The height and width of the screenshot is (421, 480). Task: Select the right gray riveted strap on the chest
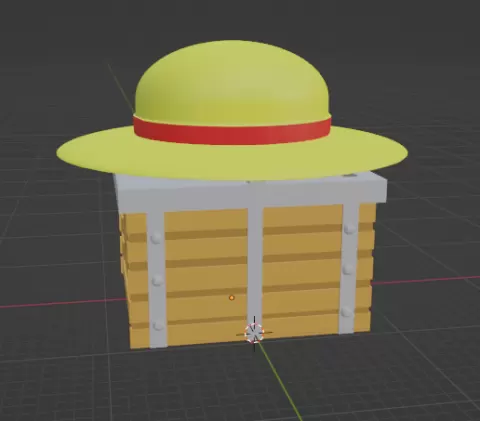pyautogui.click(x=349, y=268)
